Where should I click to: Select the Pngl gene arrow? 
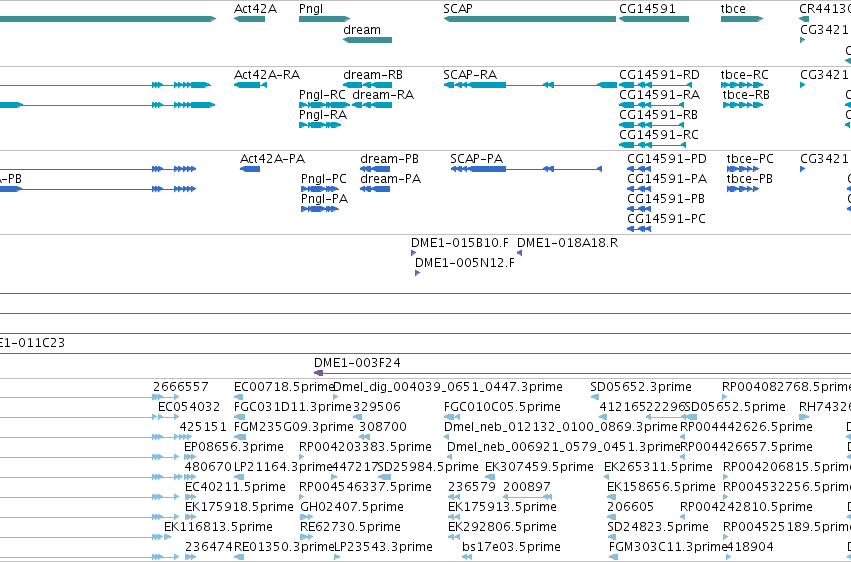click(325, 19)
